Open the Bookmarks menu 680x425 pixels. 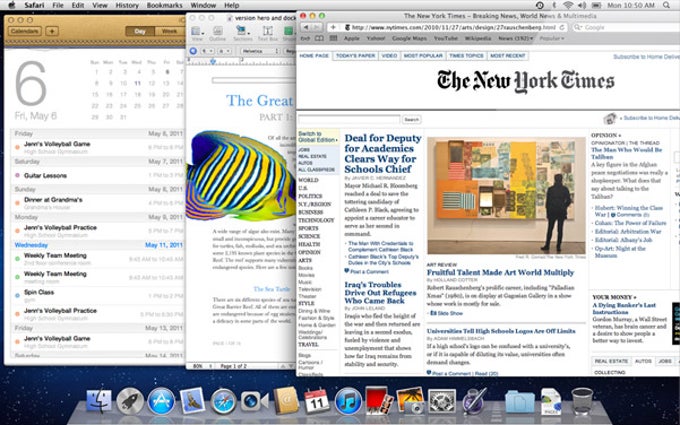click(x=165, y=5)
